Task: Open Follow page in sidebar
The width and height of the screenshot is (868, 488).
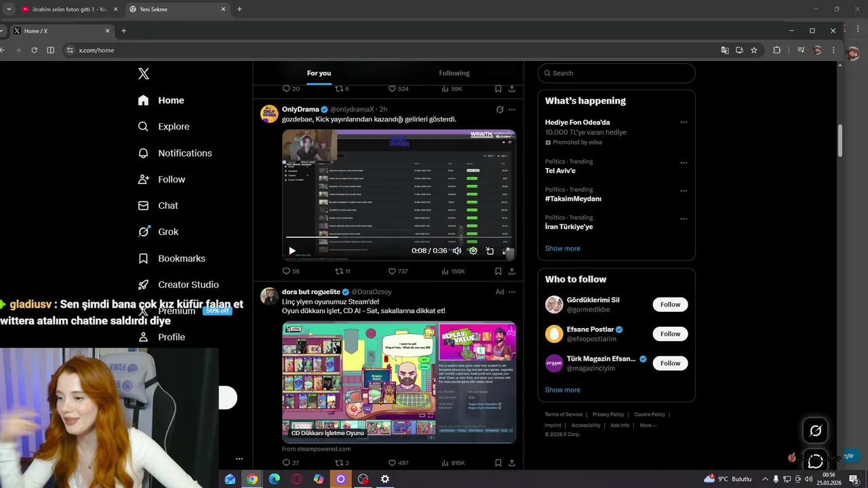Action: [x=161, y=180]
